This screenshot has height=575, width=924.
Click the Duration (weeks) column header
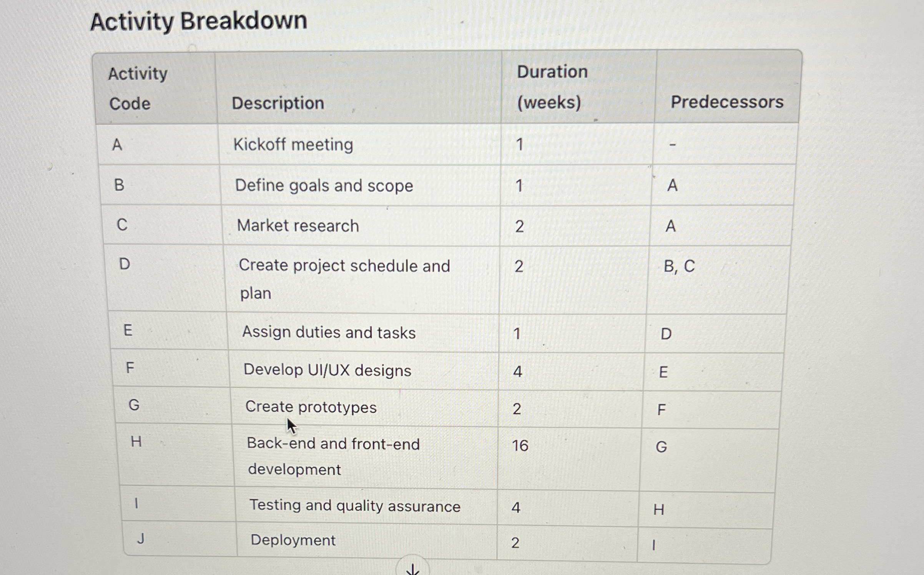pyautogui.click(x=578, y=87)
